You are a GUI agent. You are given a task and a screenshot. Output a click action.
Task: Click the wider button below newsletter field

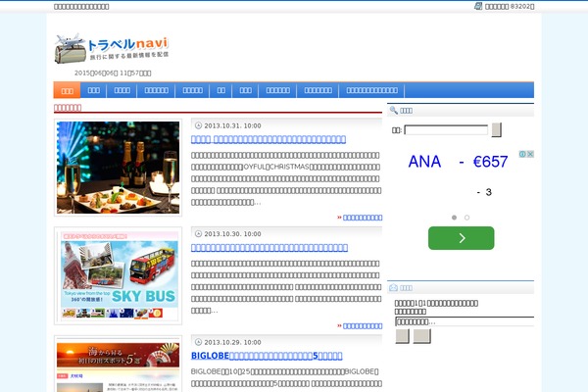click(x=421, y=336)
